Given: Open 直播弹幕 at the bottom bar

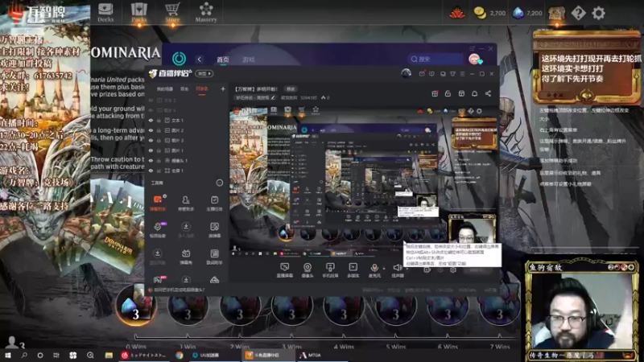Looking at the screenshot, I should (284, 270).
